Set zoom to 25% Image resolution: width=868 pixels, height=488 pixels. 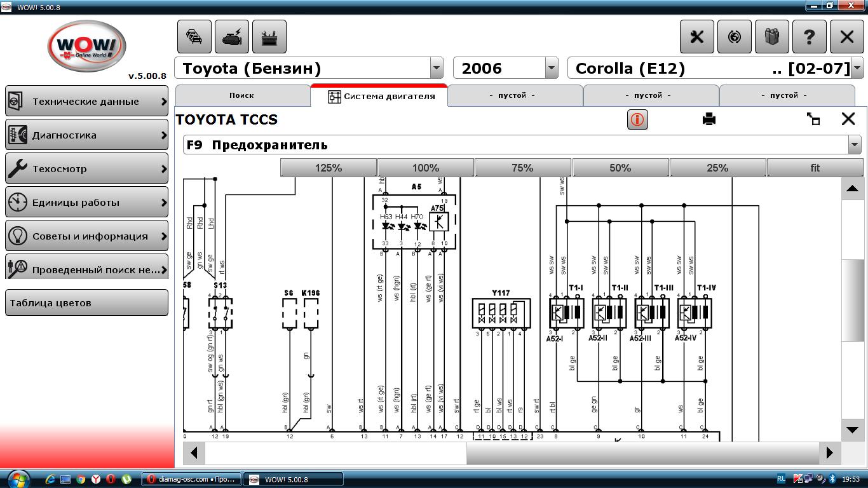pyautogui.click(x=717, y=168)
